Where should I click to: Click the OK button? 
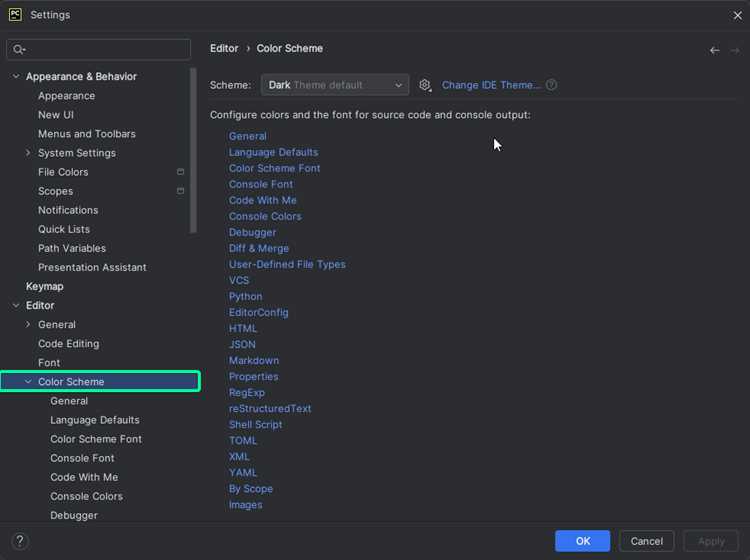[x=583, y=541]
